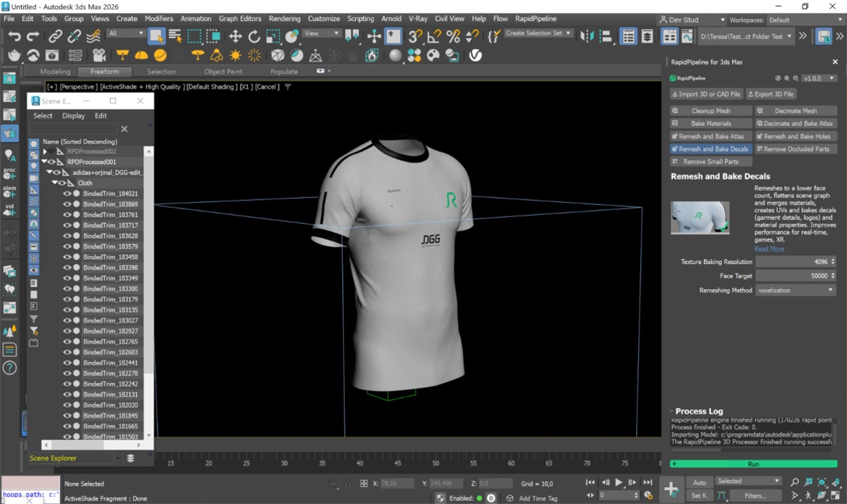This screenshot has height=504, width=847.
Task: Click the green Run button
Action: tap(753, 464)
